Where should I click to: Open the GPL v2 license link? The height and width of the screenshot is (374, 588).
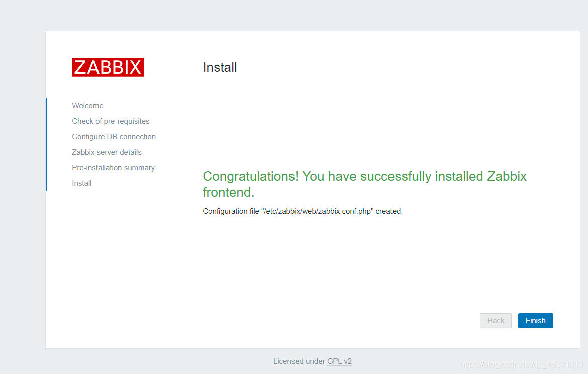[339, 361]
